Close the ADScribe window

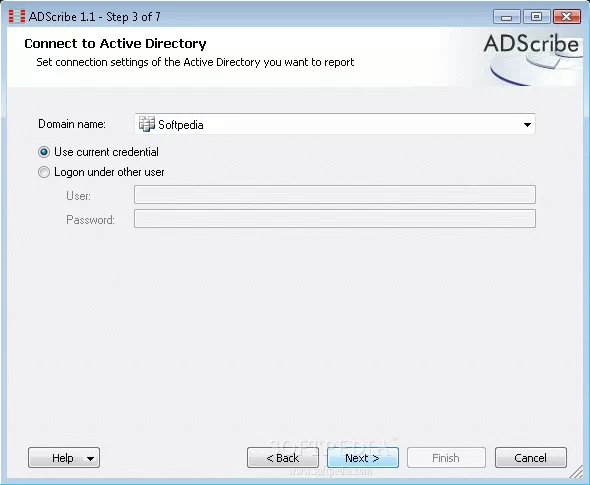(x=567, y=17)
